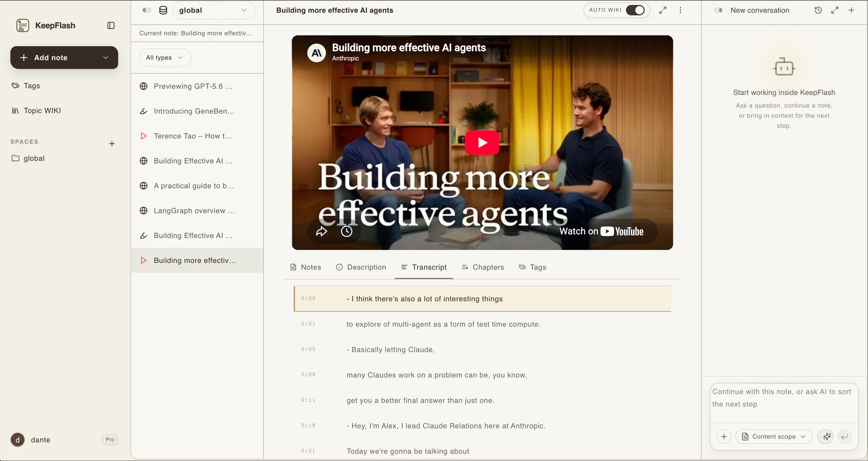This screenshot has width=868, height=461.
Task: Toggle the switch beside the database icon
Action: [x=146, y=10]
